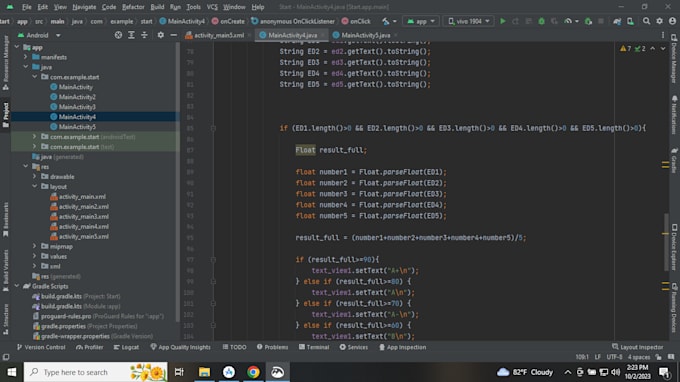Open File Explorer from the taskbar

204,372
